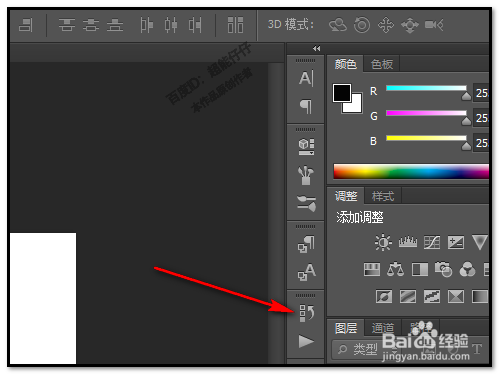
Task: Collapse the panel dock with the double arrow
Action: tap(316, 49)
